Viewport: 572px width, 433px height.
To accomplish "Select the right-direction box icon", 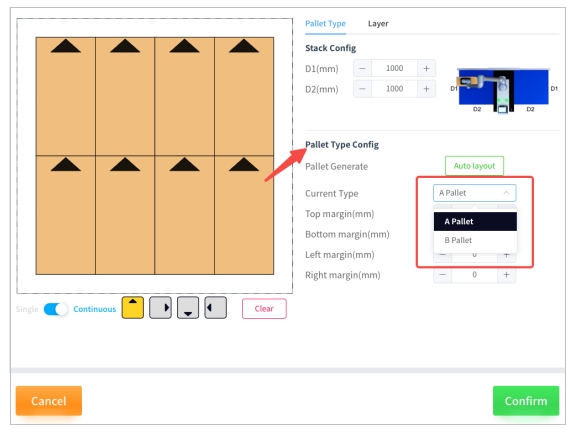I will 160,308.
